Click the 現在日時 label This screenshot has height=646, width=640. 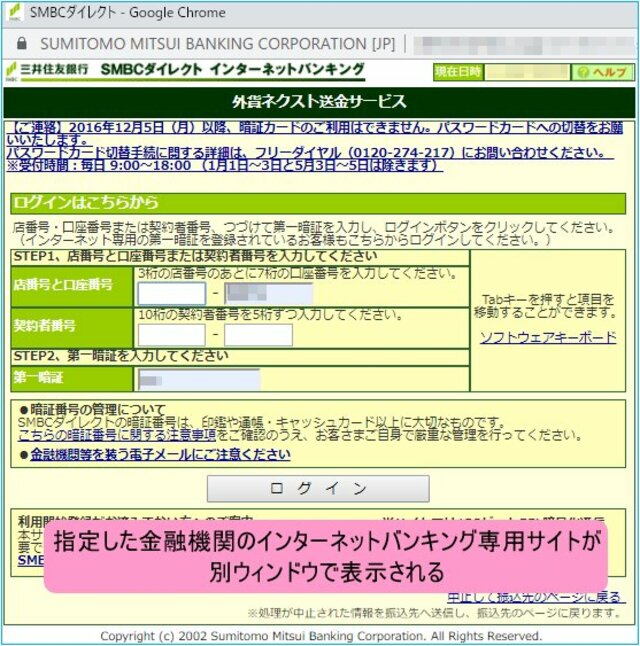click(x=458, y=72)
